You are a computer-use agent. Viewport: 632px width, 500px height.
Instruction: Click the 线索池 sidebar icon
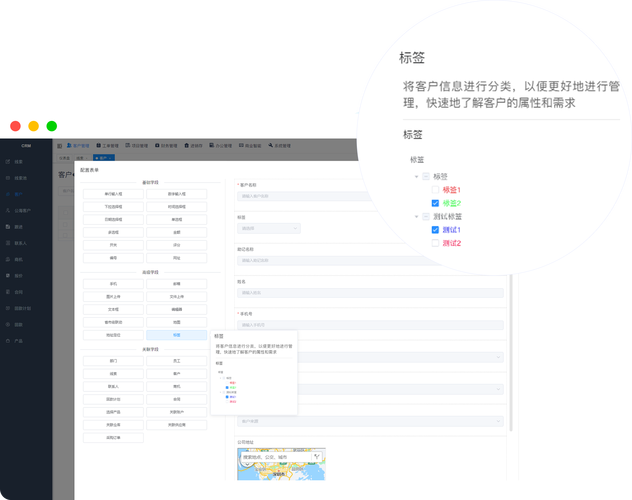[8, 178]
